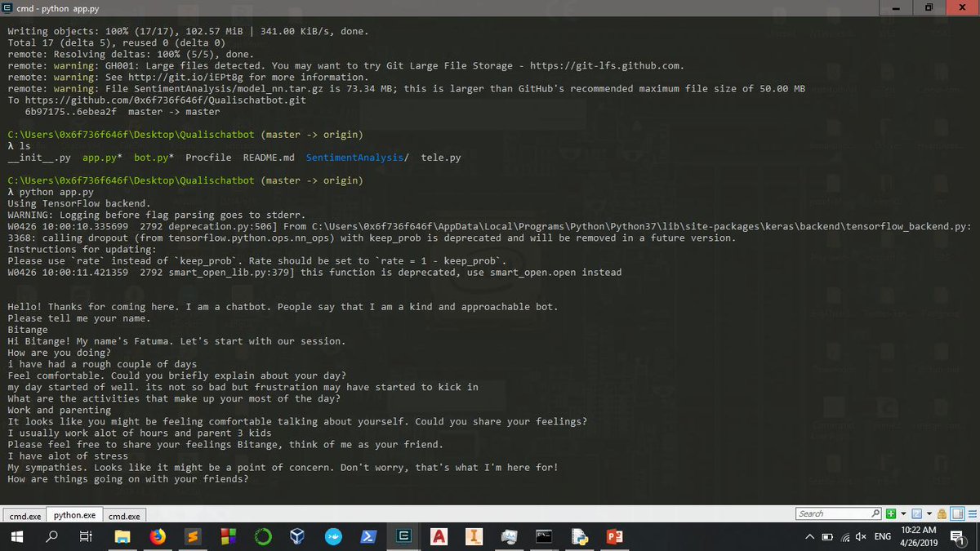Select the cmd.exe tab after python.exe
Viewport: 980px width, 551px height.
(124, 516)
